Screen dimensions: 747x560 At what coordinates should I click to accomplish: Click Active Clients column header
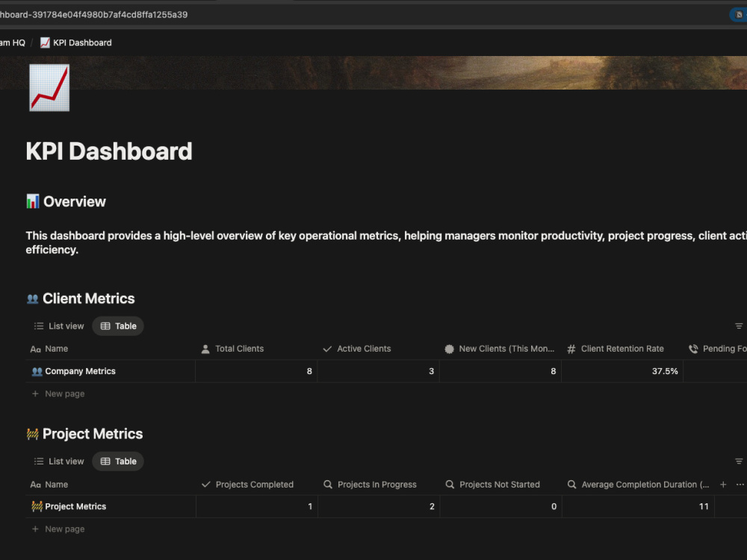pos(378,349)
